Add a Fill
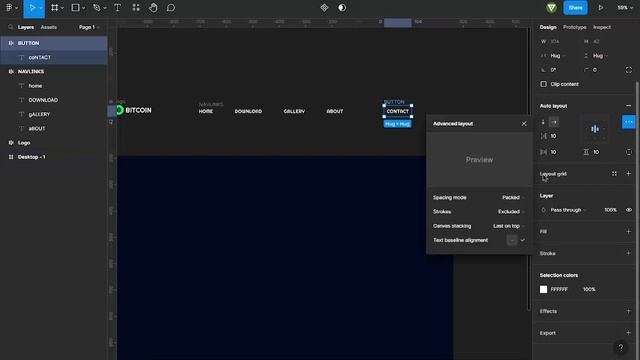 point(629,231)
